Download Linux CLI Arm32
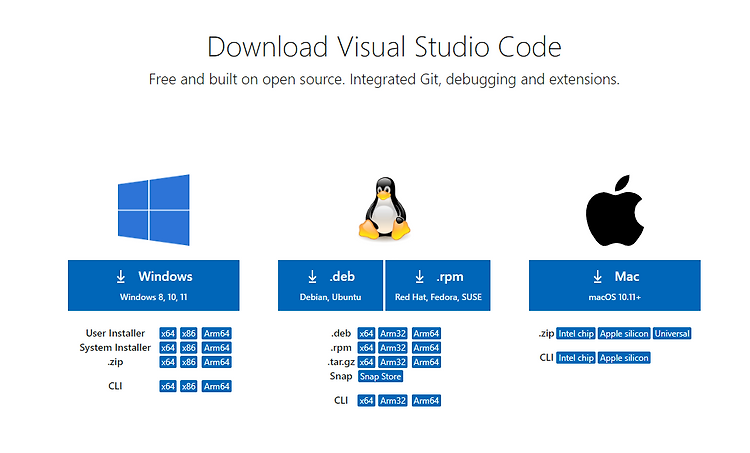The image size is (750, 453). [x=393, y=400]
